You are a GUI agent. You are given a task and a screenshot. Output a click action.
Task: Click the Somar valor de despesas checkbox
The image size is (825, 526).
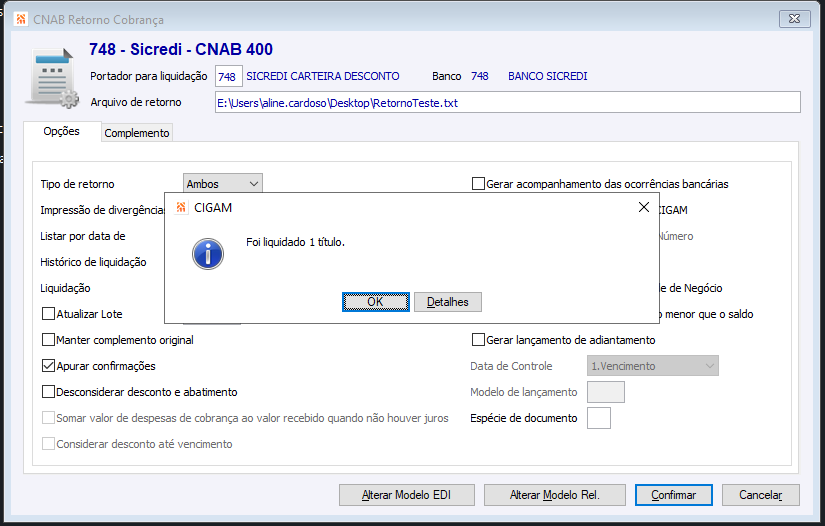[48, 418]
